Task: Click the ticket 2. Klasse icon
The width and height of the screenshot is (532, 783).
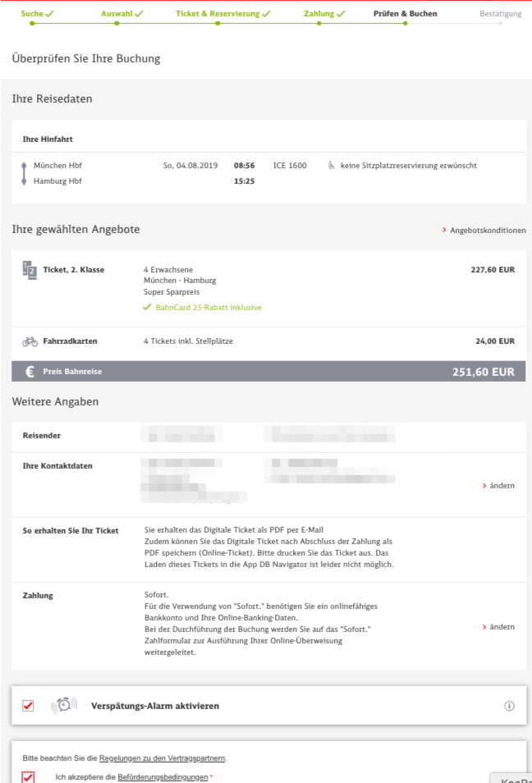Action: point(30,270)
